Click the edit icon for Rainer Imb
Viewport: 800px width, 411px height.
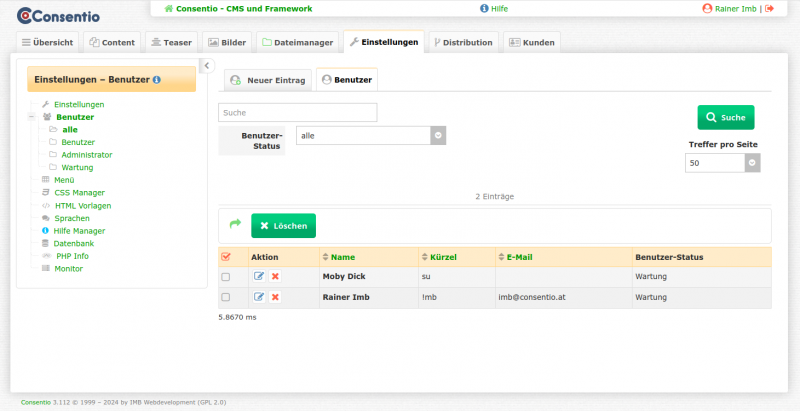tap(260, 297)
